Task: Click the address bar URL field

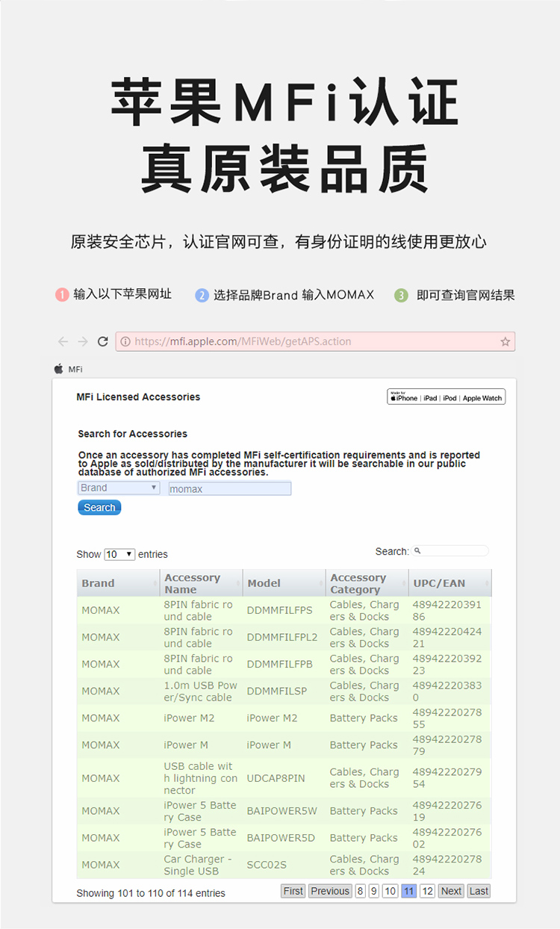Action: (x=315, y=341)
